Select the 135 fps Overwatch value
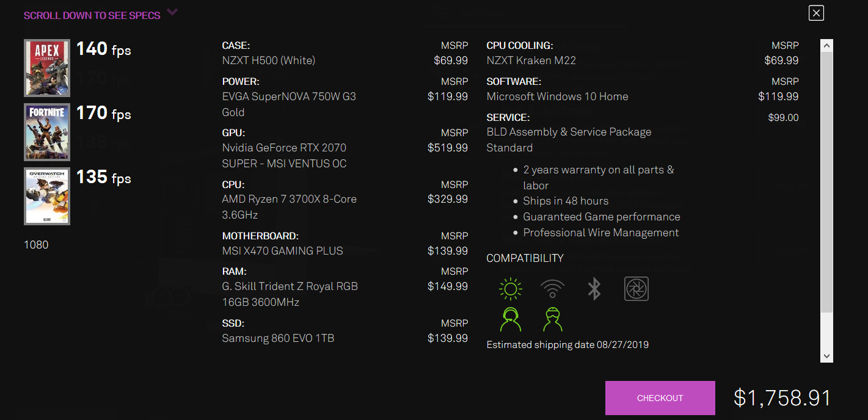The image size is (868, 420). tap(104, 177)
